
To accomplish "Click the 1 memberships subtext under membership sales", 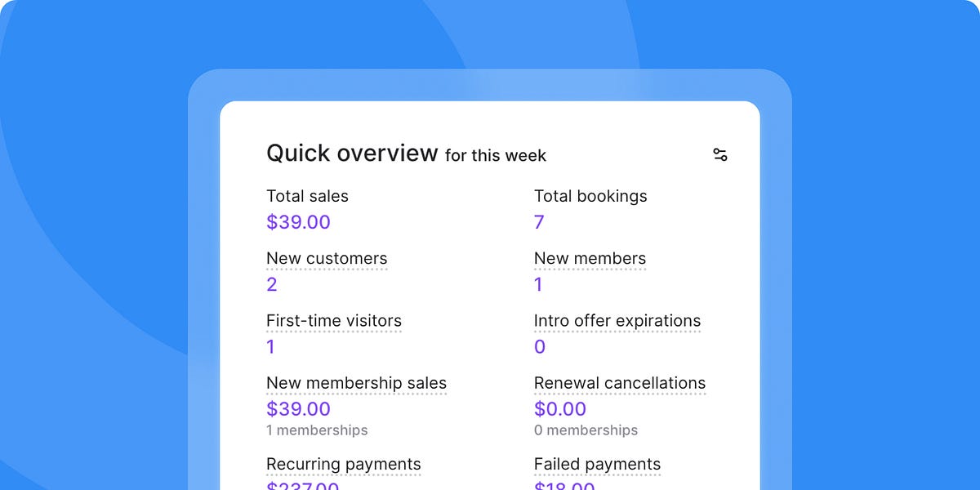I will (317, 430).
